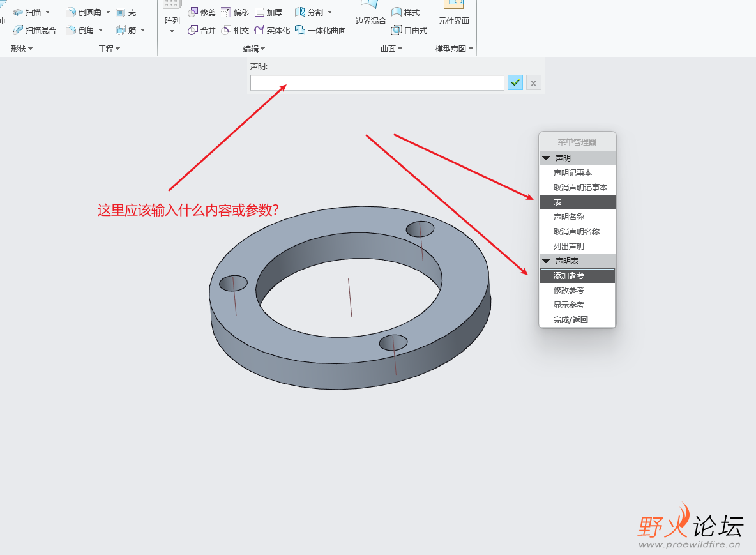Select the Freestyle (自由式) tool
The width and height of the screenshot is (756, 555).
click(409, 30)
